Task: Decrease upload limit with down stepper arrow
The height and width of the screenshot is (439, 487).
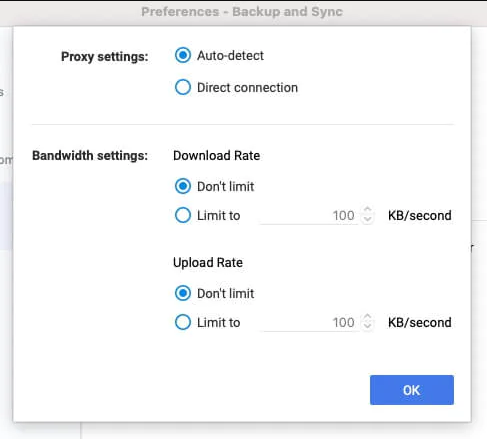Action: click(x=367, y=326)
